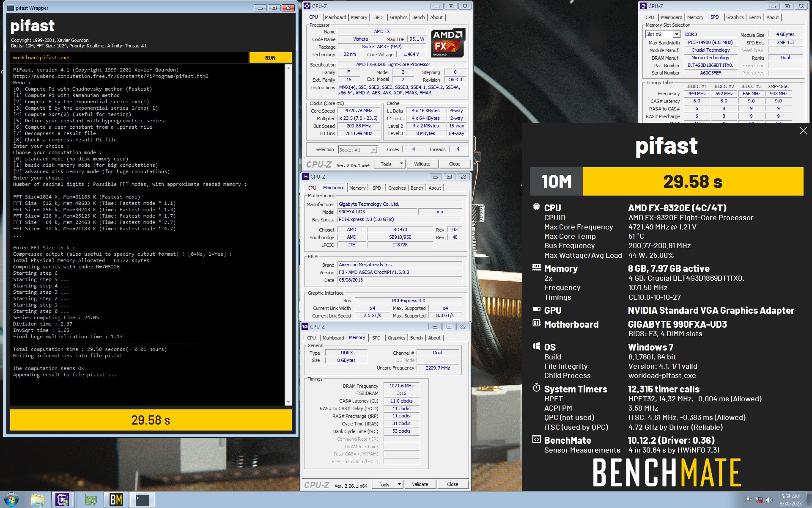Expand Tools arrow in CPU-Z Memory window
This screenshot has height=508, width=812.
pyautogui.click(x=399, y=484)
